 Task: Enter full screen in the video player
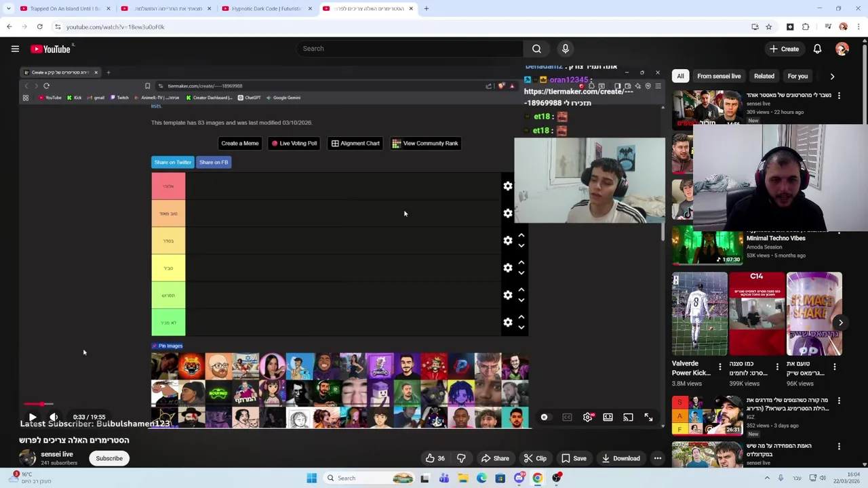[648, 418]
